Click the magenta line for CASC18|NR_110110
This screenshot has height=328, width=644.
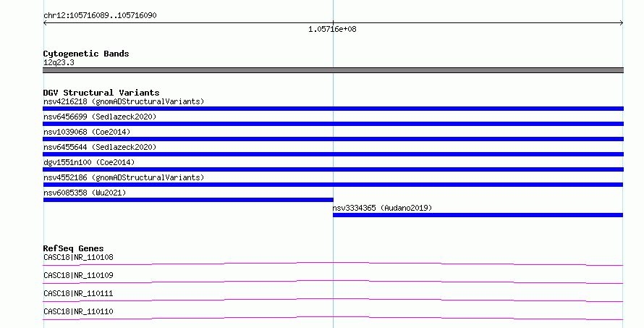333,318
